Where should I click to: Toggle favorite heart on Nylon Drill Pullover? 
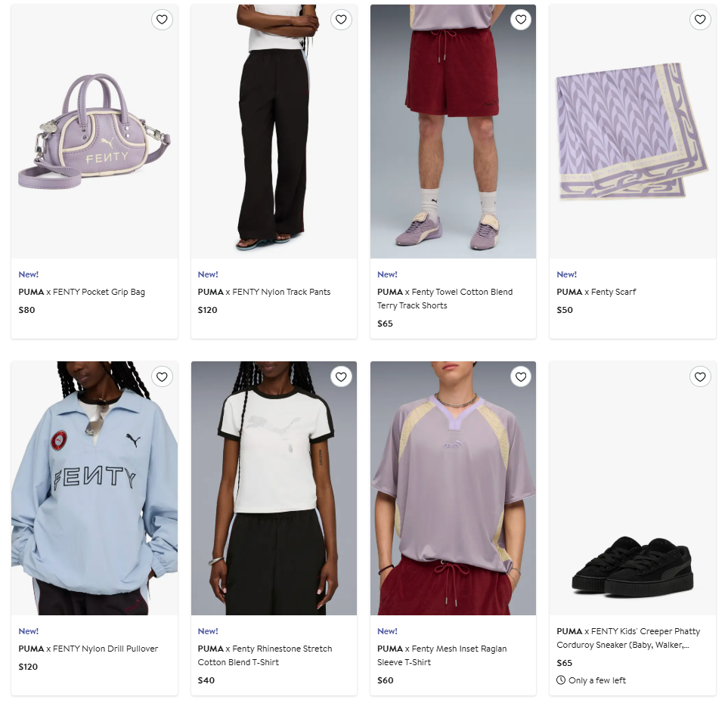coord(162,376)
